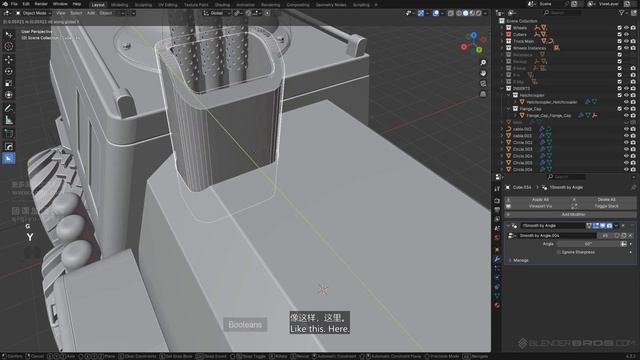
Task: Click the pan hand viewport icon
Action: click(483, 73)
